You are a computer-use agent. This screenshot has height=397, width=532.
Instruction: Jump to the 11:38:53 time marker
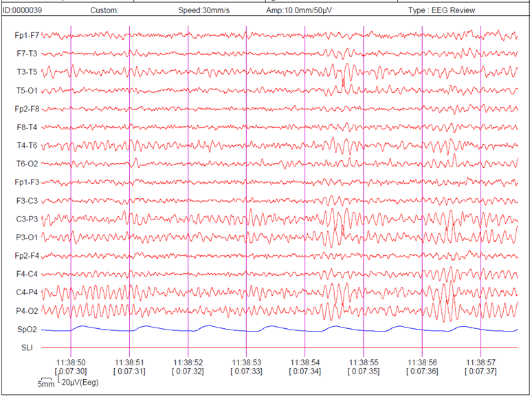[x=247, y=363]
